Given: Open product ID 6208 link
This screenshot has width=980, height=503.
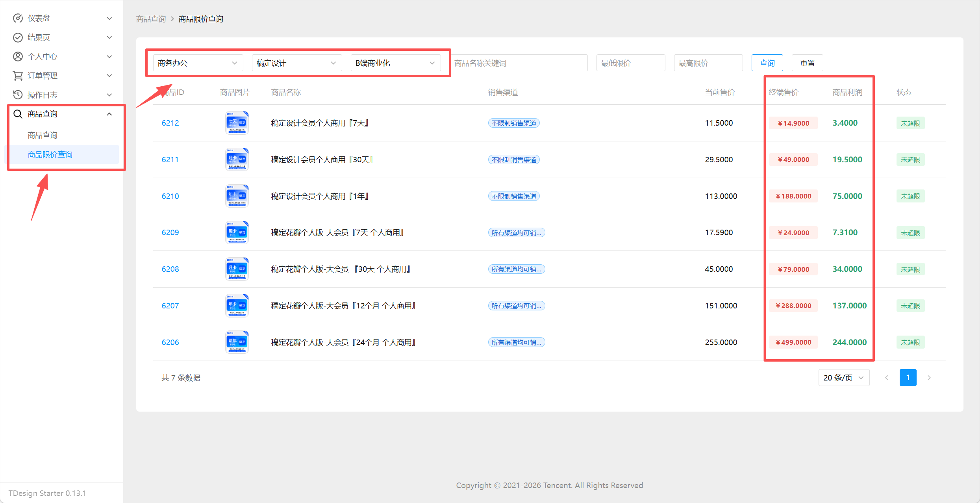Looking at the screenshot, I should pyautogui.click(x=170, y=269).
